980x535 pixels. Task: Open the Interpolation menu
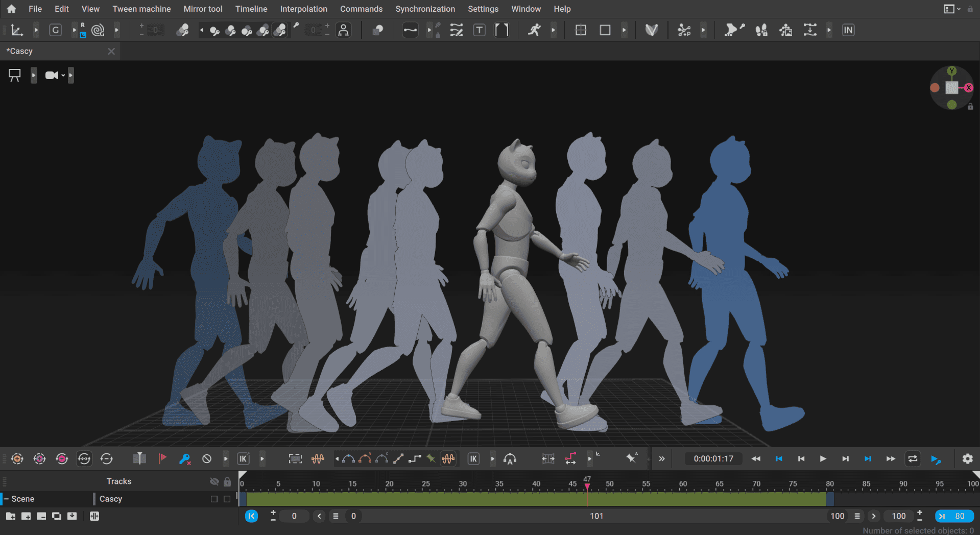(x=303, y=9)
